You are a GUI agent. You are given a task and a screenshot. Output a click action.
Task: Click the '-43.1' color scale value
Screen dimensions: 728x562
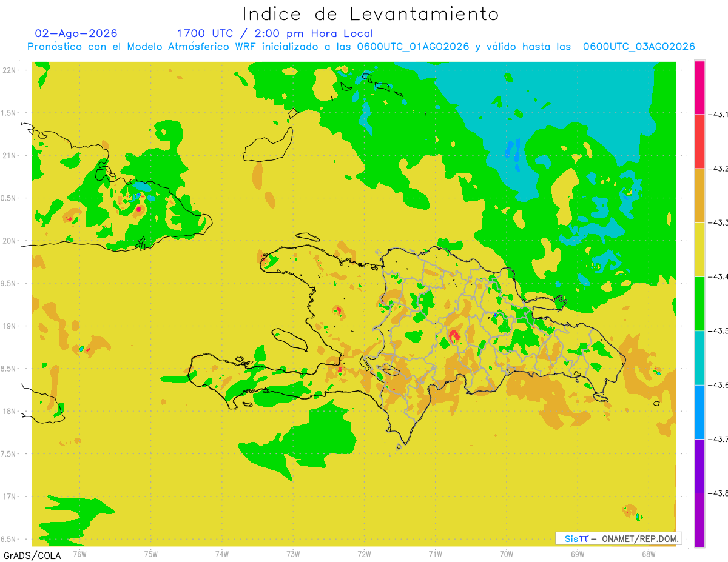point(718,114)
